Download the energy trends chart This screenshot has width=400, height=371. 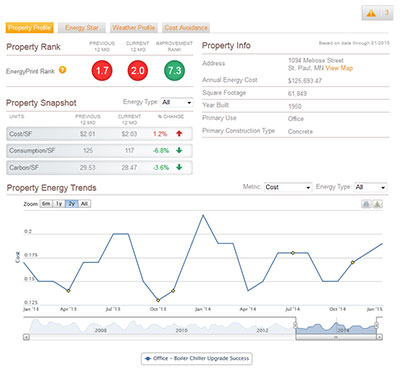click(377, 204)
